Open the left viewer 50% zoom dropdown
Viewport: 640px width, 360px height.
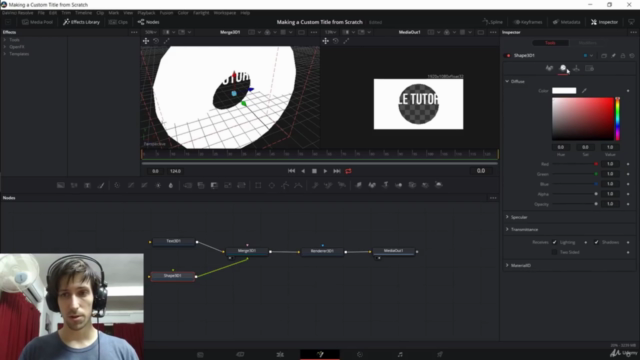[x=151, y=32]
